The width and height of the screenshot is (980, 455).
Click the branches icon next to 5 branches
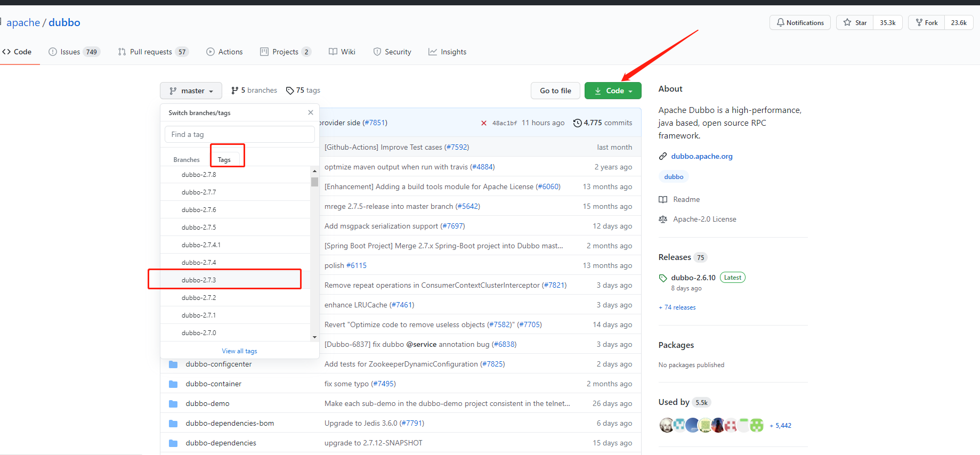(235, 91)
